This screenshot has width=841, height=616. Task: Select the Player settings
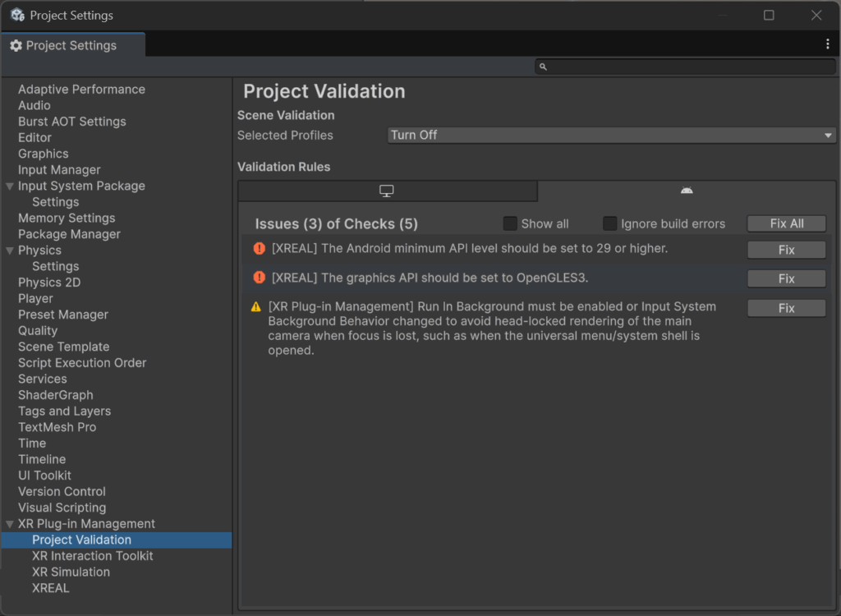coord(35,299)
